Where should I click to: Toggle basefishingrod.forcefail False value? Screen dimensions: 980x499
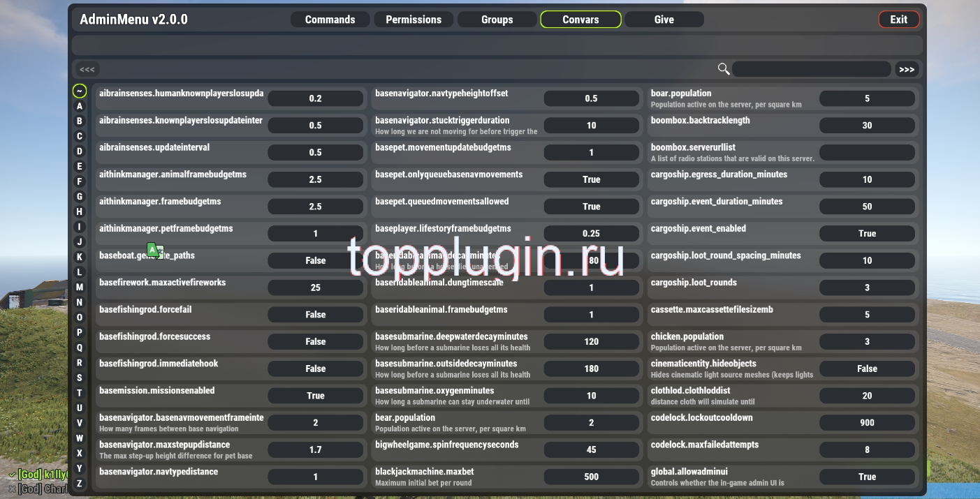(x=315, y=315)
